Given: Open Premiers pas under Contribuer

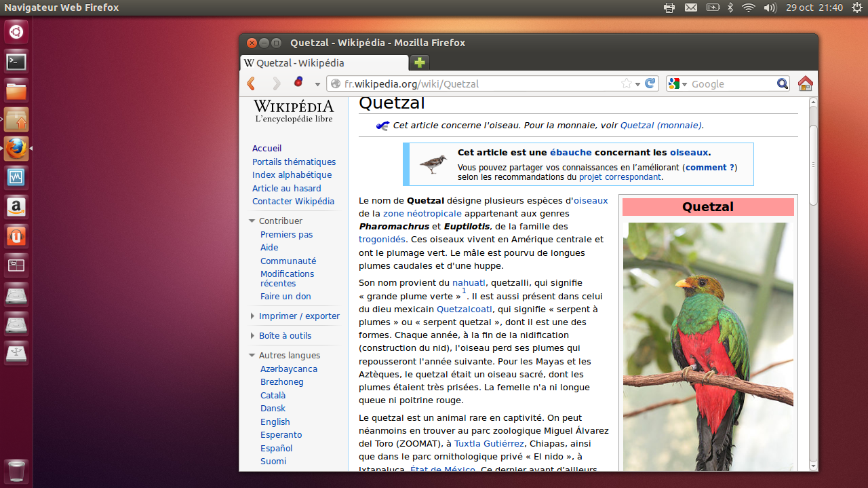Looking at the screenshot, I should pos(286,234).
